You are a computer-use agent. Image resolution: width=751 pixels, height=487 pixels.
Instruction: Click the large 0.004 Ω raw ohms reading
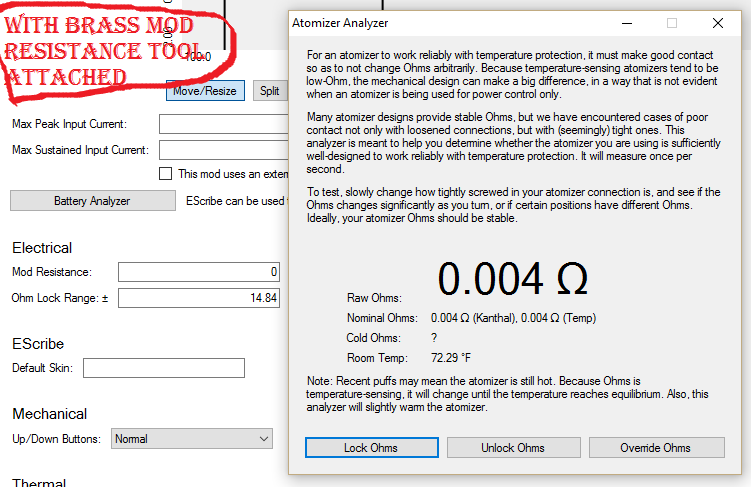coord(512,280)
